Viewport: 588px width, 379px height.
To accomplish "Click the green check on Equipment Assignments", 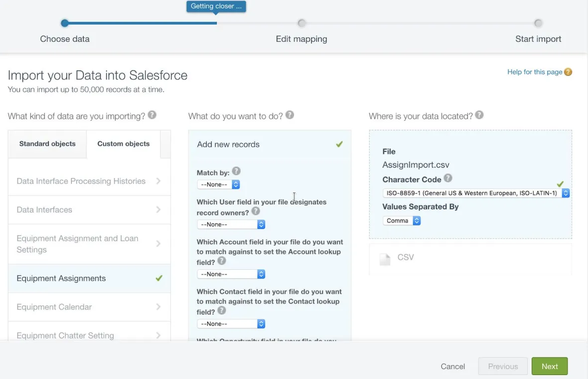I will [x=159, y=278].
